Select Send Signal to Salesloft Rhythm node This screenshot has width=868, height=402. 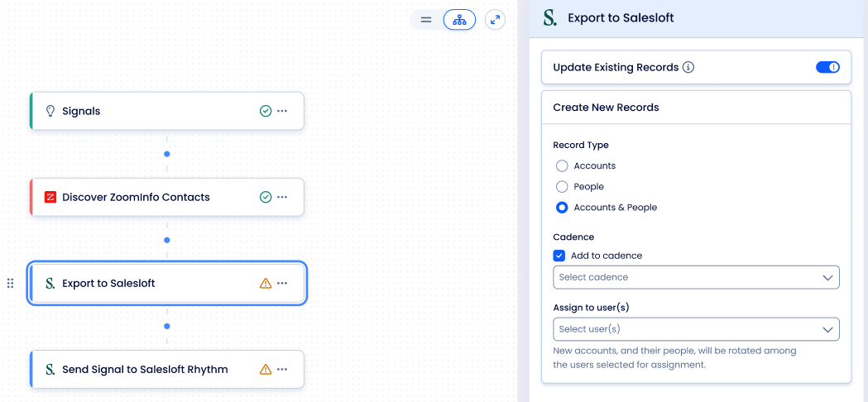pos(166,370)
